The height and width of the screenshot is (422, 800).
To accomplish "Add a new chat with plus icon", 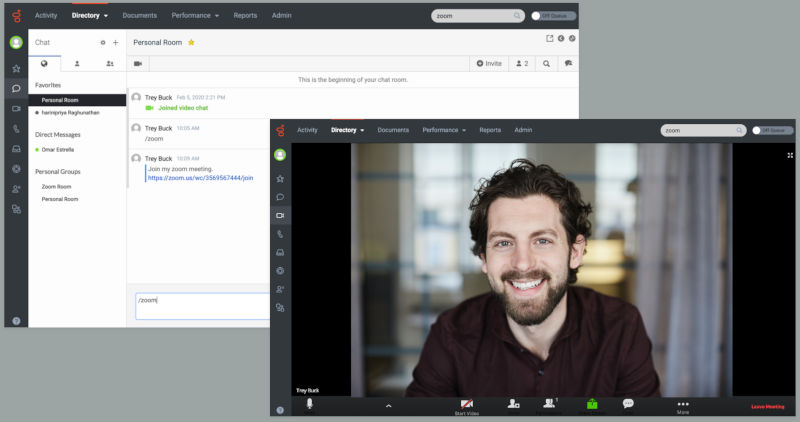I will (115, 43).
